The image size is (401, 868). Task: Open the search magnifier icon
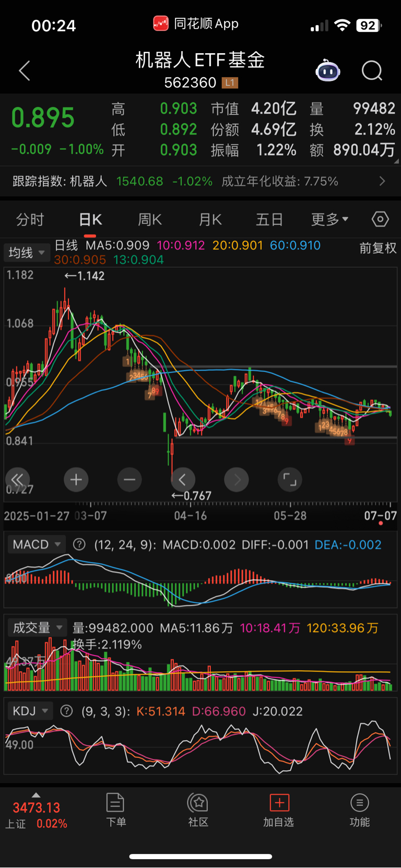pyautogui.click(x=372, y=70)
